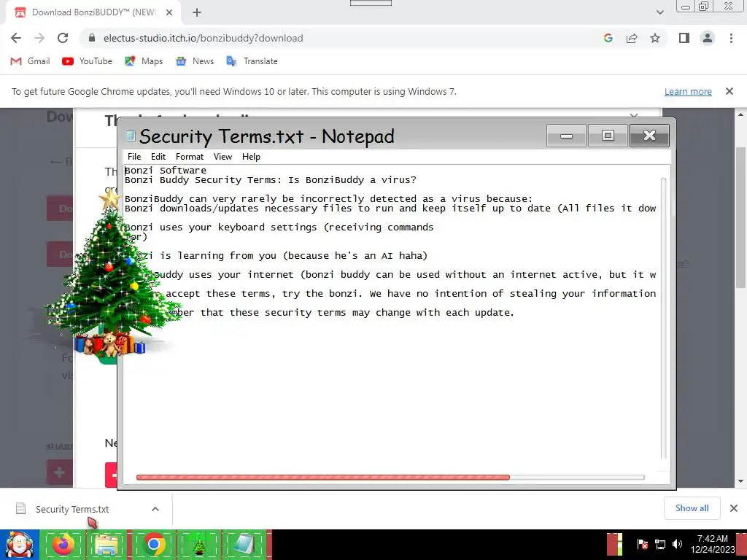Click the Google icon in address bar
747x560 pixels.
608,38
